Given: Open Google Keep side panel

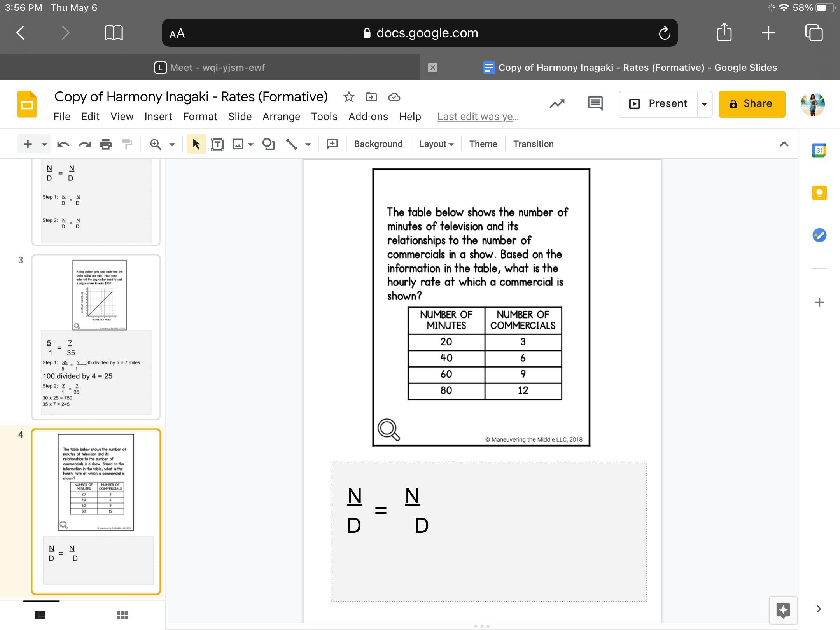Looking at the screenshot, I should pos(819,193).
